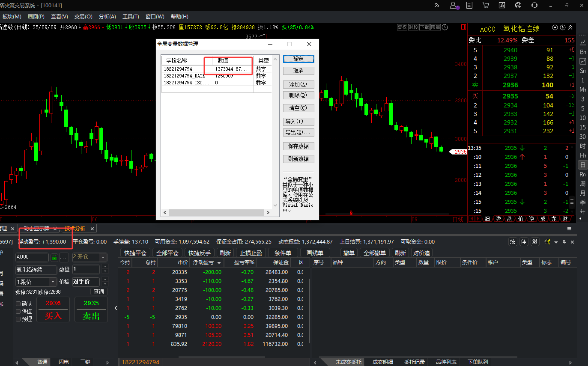Select the 日 daily period in sidebar
Viewport: 588px width, 366px height.
(x=583, y=165)
